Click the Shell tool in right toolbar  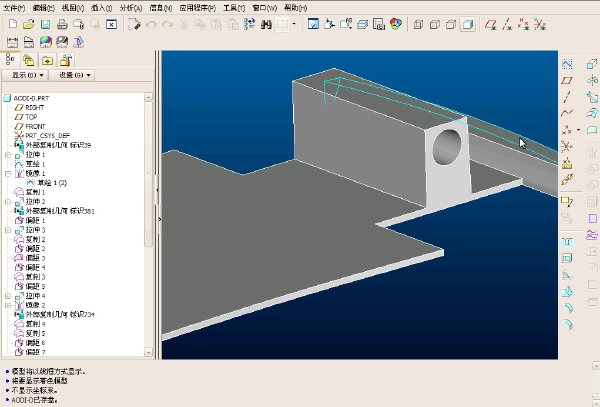click(567, 259)
